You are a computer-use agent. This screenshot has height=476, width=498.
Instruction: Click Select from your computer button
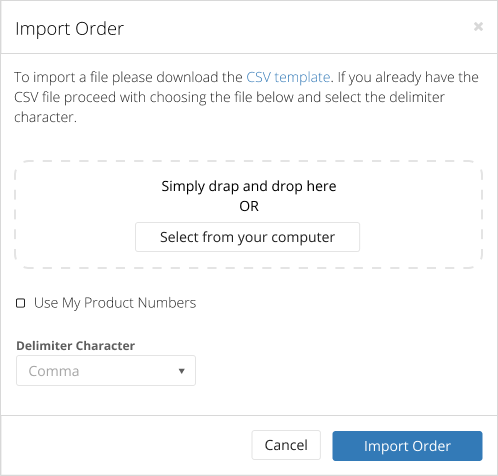247,237
